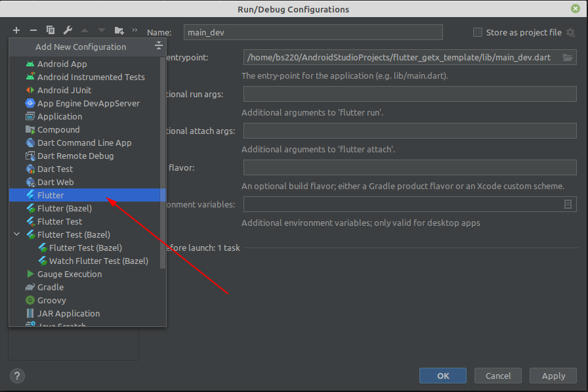
Task: Click the configuration list scrollbar
Action: (162, 163)
